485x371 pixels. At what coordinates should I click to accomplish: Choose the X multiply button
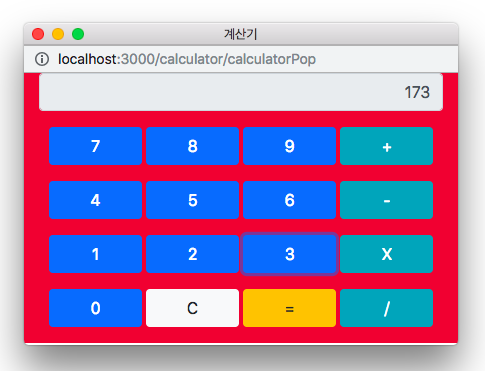386,254
